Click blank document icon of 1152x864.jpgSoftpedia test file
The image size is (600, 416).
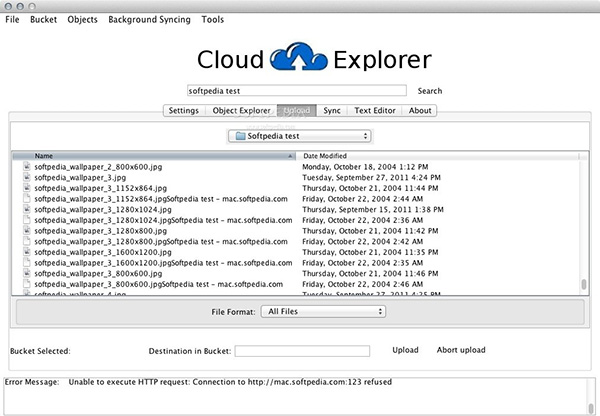coord(26,199)
